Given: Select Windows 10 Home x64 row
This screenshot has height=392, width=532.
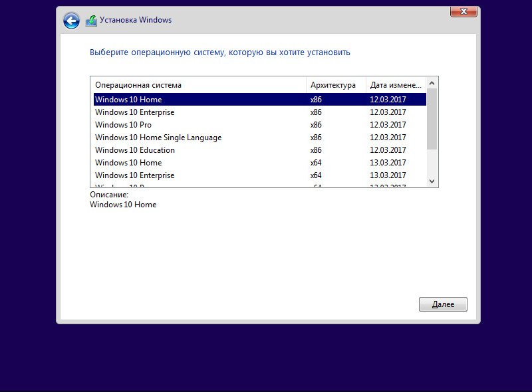Looking at the screenshot, I should [259, 162].
